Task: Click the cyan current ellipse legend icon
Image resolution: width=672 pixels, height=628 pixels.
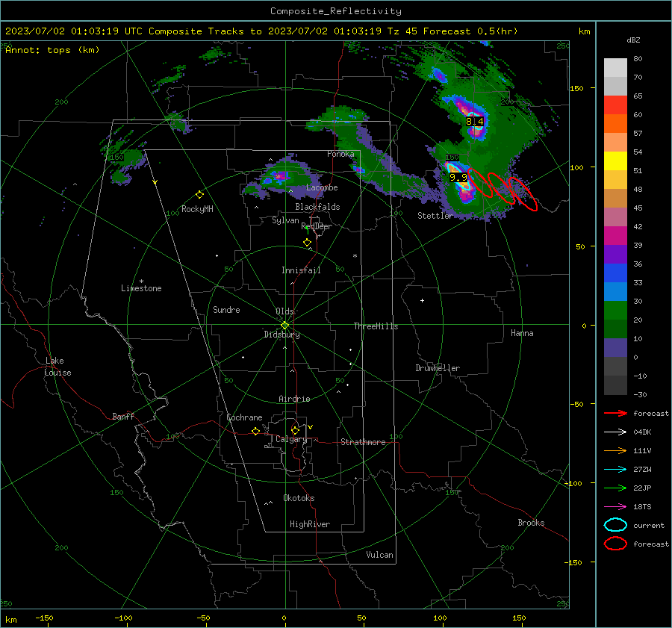Action: tap(615, 525)
